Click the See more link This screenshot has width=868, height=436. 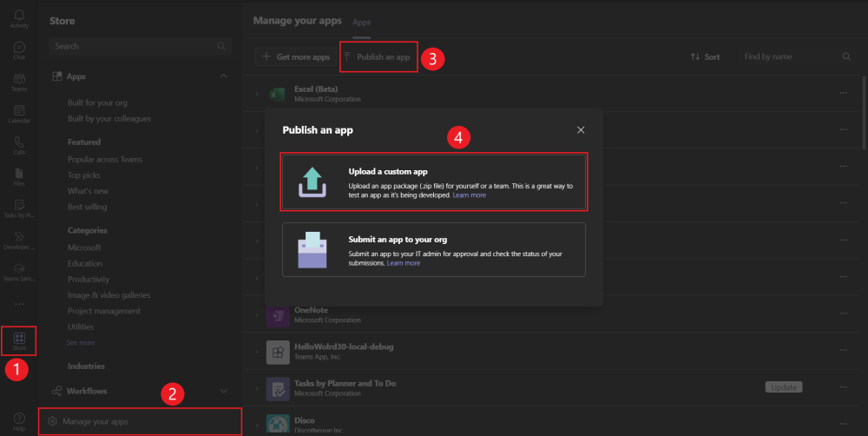pyautogui.click(x=80, y=342)
